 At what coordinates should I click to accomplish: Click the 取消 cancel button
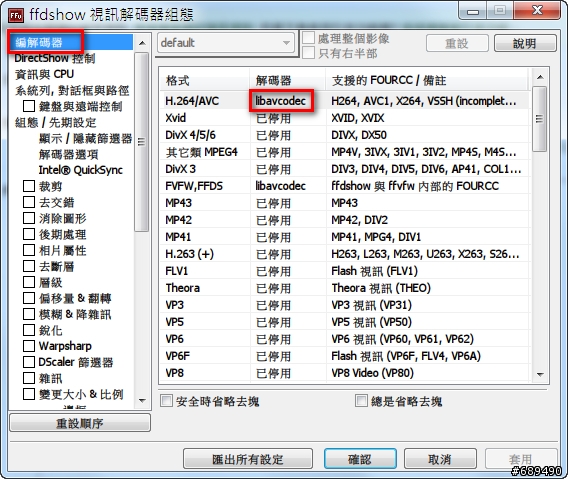440,459
